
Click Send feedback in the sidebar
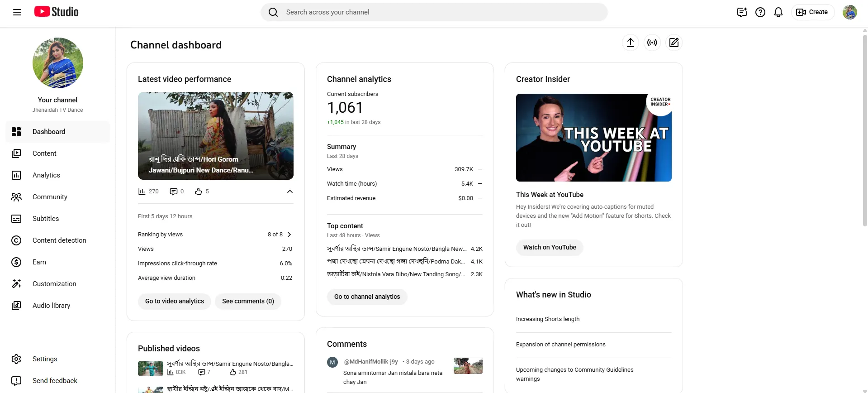(58, 381)
